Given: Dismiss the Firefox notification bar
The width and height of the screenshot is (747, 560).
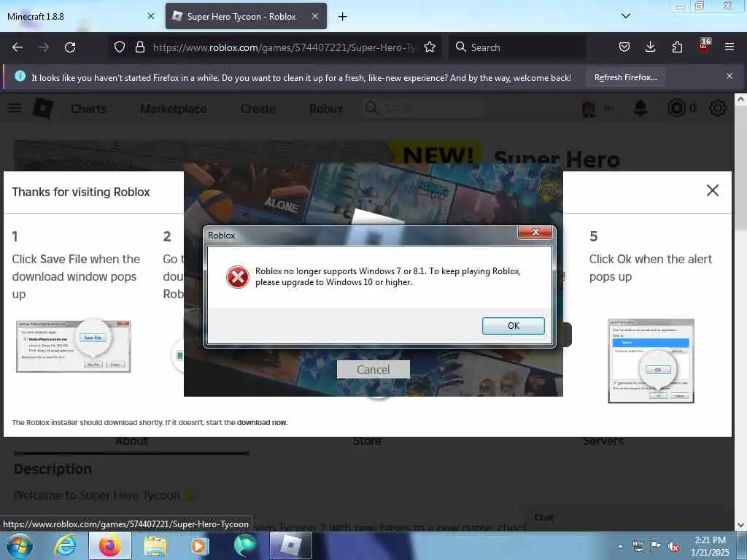Looking at the screenshot, I should [x=729, y=76].
